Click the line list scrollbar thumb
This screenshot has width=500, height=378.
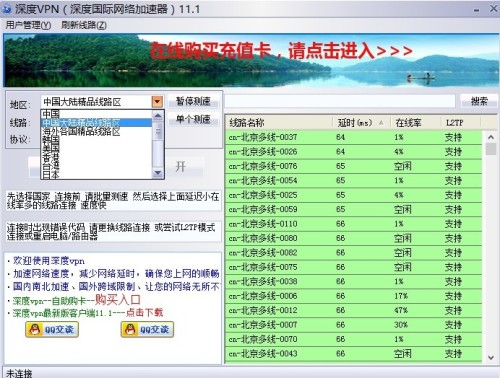pos(491,149)
